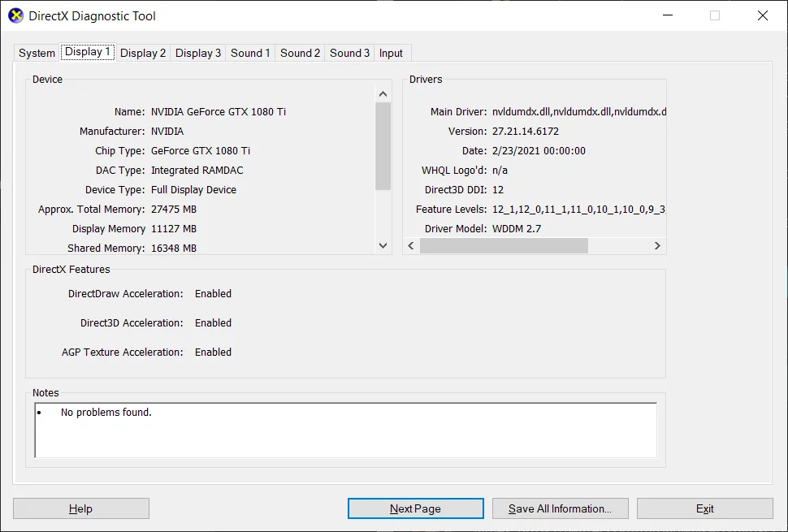
Task: Click the Drivers panel scroll right arrow
Action: pyautogui.click(x=657, y=245)
